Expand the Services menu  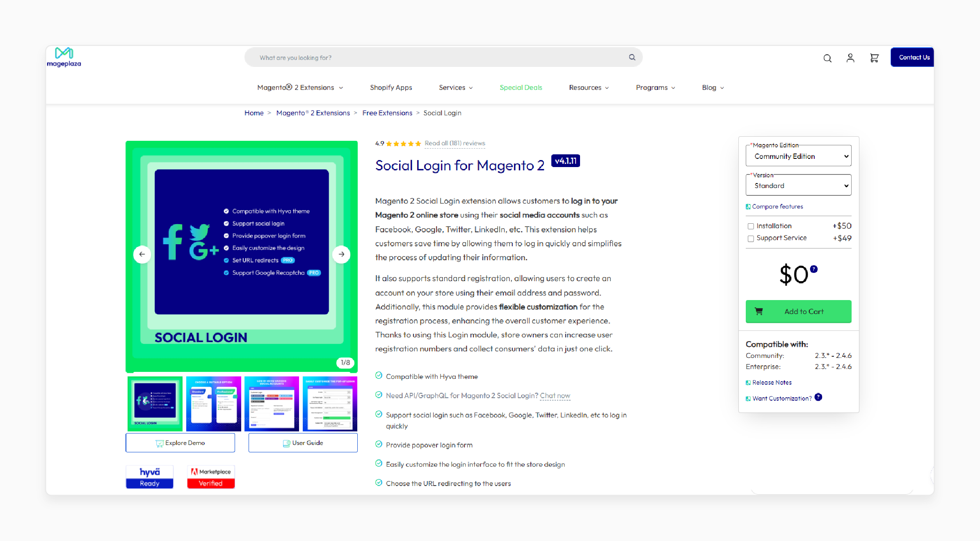456,87
